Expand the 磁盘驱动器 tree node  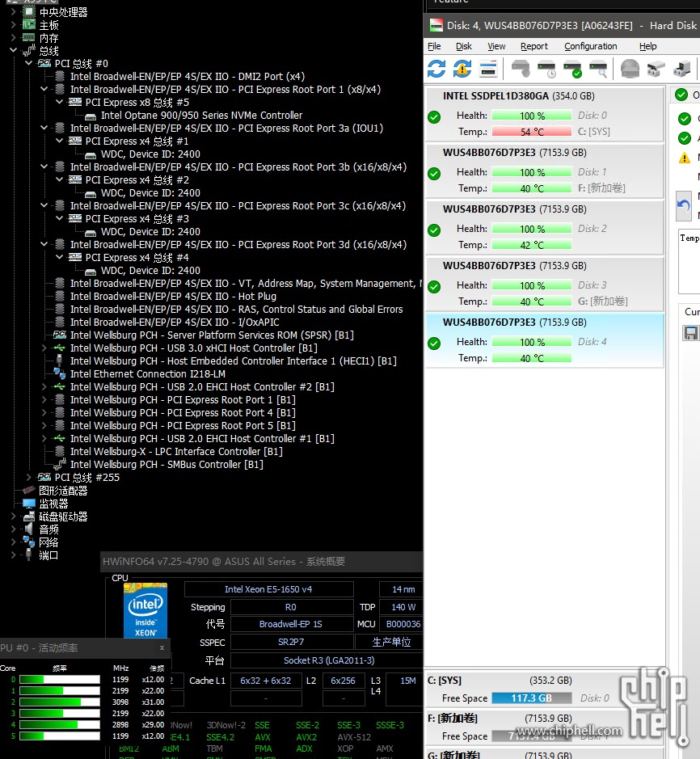pyautogui.click(x=13, y=517)
